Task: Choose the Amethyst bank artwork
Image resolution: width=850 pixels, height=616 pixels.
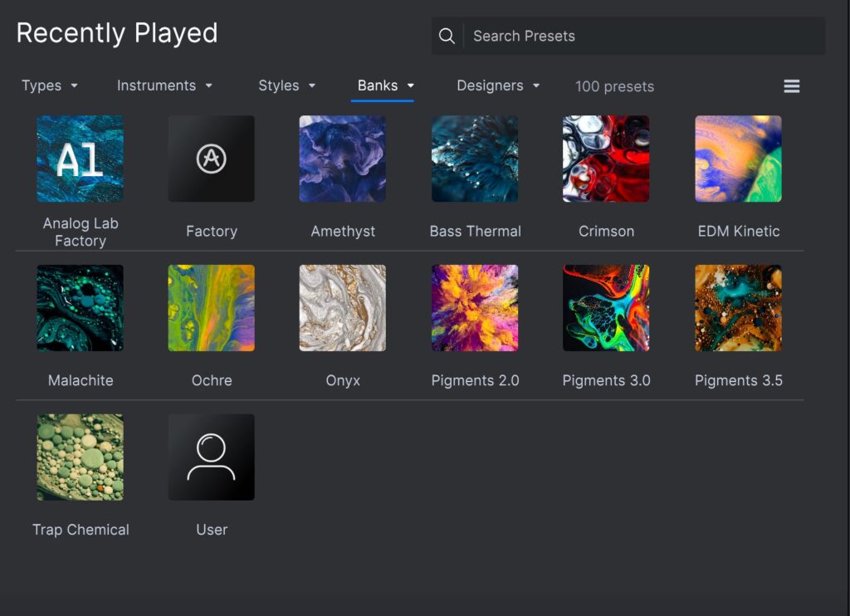Action: pos(343,159)
